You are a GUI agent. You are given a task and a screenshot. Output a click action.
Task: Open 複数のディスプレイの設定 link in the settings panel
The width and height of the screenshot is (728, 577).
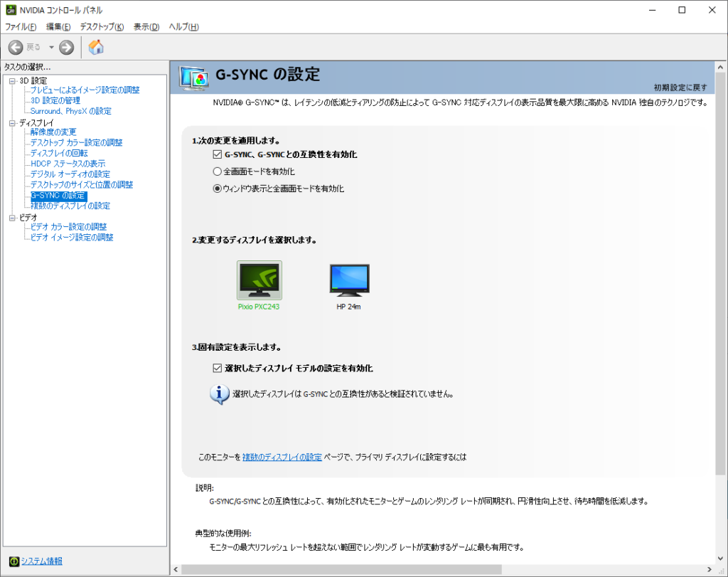coord(282,457)
